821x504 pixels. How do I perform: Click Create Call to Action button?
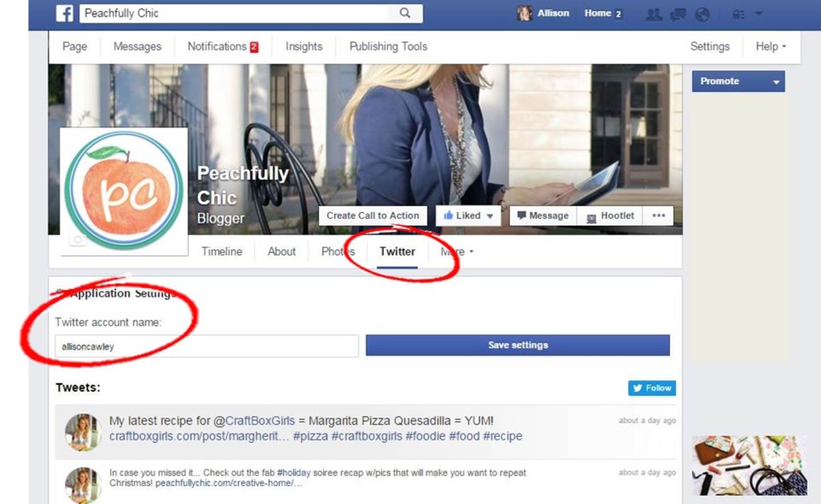click(x=373, y=216)
